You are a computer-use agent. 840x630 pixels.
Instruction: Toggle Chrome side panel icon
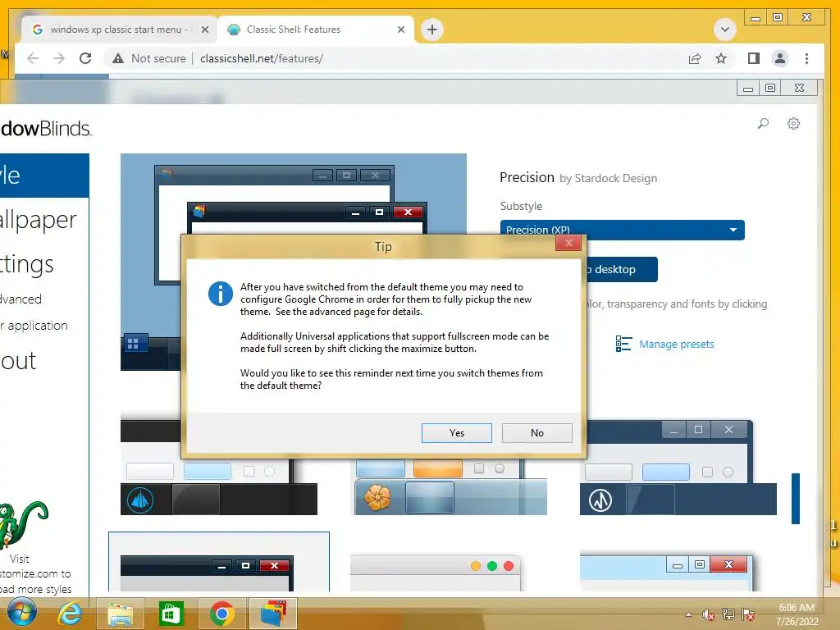[754, 58]
